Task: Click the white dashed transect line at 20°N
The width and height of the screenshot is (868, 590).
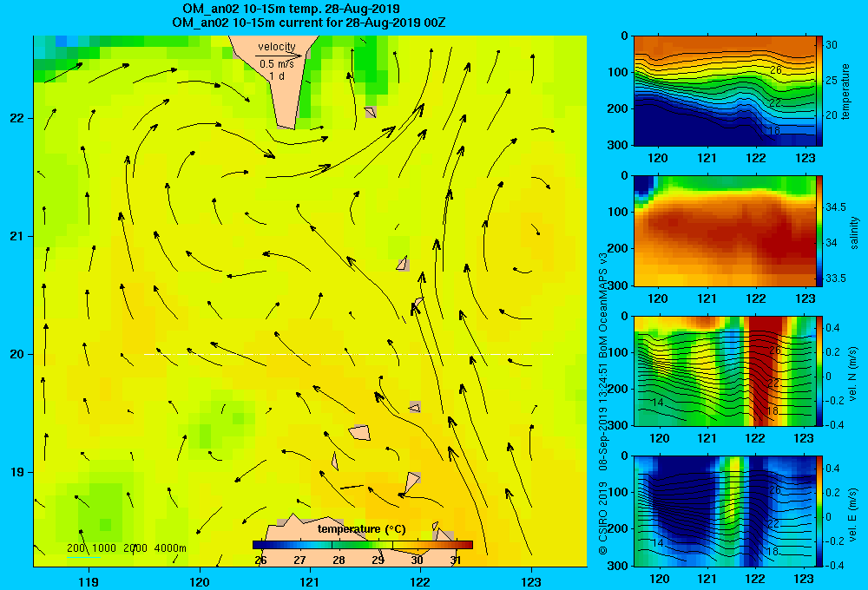Action: 348,354
